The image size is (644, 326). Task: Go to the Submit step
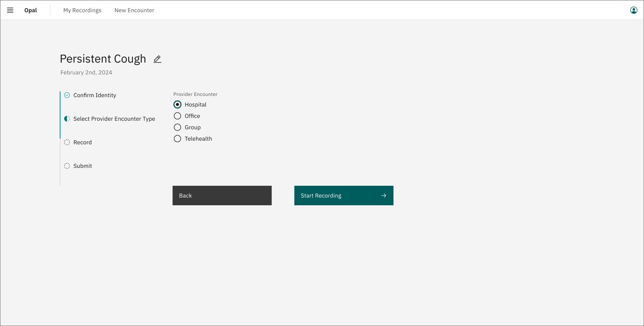click(x=83, y=166)
